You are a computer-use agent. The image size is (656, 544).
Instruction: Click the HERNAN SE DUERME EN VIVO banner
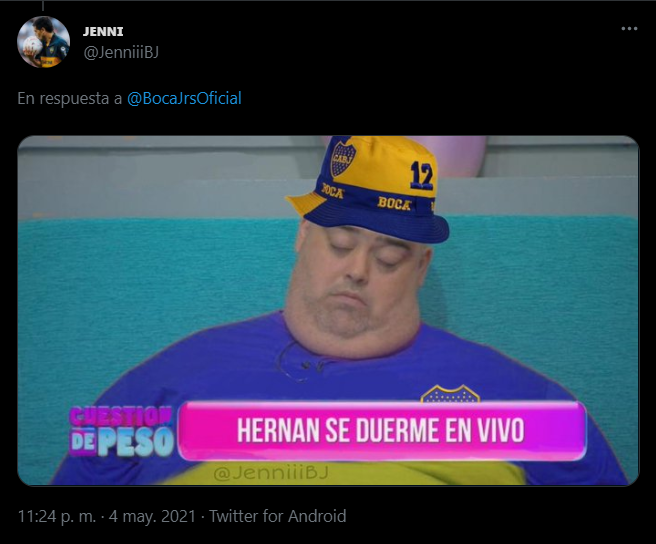click(x=382, y=431)
